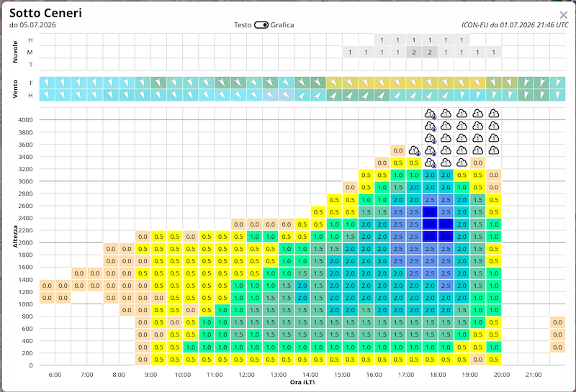Click 0.0 cell in 0–200 m row at 19:00–19:30
The width and height of the screenshot is (576, 392).
click(477, 360)
